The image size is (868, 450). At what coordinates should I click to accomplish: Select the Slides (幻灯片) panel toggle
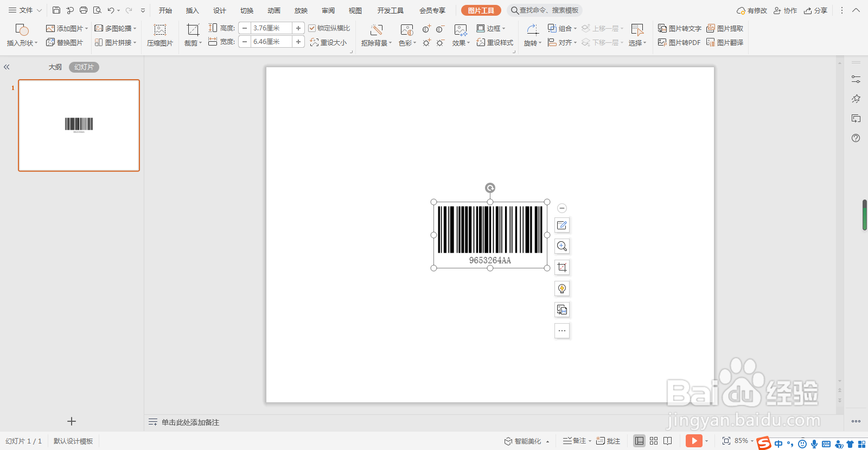[x=84, y=67]
